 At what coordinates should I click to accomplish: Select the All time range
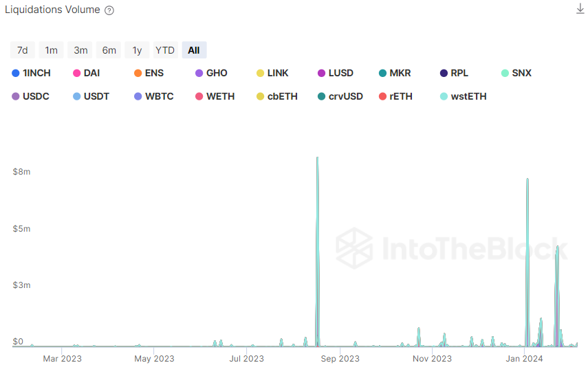tap(194, 50)
